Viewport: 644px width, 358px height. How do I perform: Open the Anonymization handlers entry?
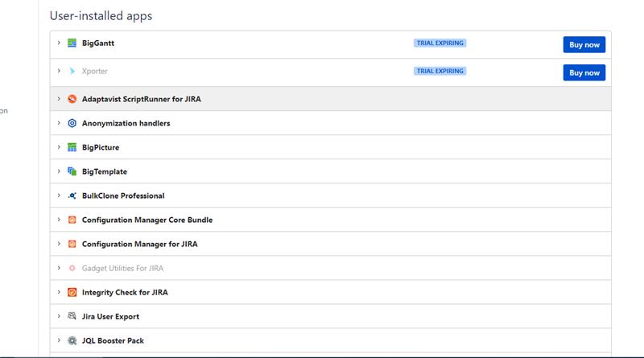[x=126, y=123]
